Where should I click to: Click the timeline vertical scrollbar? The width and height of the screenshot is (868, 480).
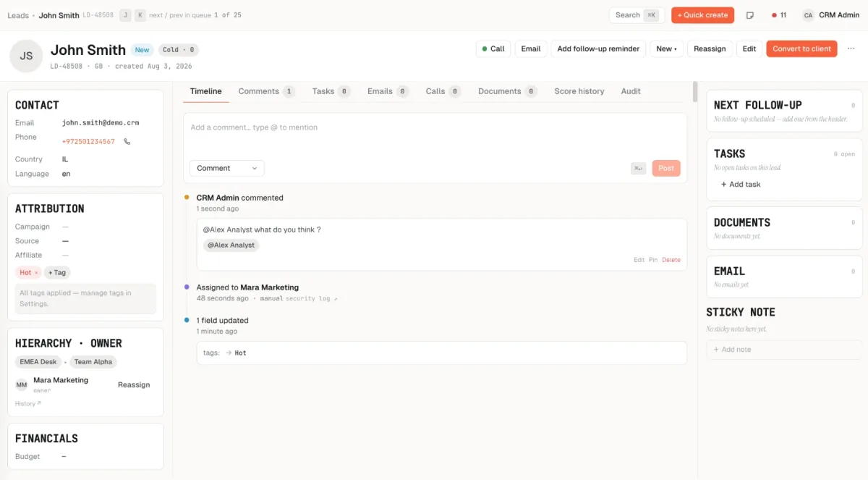pyautogui.click(x=695, y=92)
